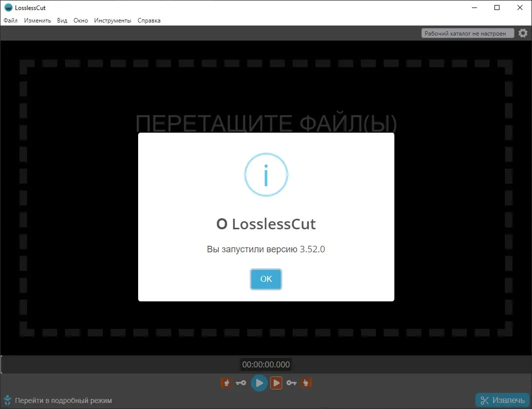The width and height of the screenshot is (532, 409).
Task: Open the Справка menu
Action: click(149, 21)
